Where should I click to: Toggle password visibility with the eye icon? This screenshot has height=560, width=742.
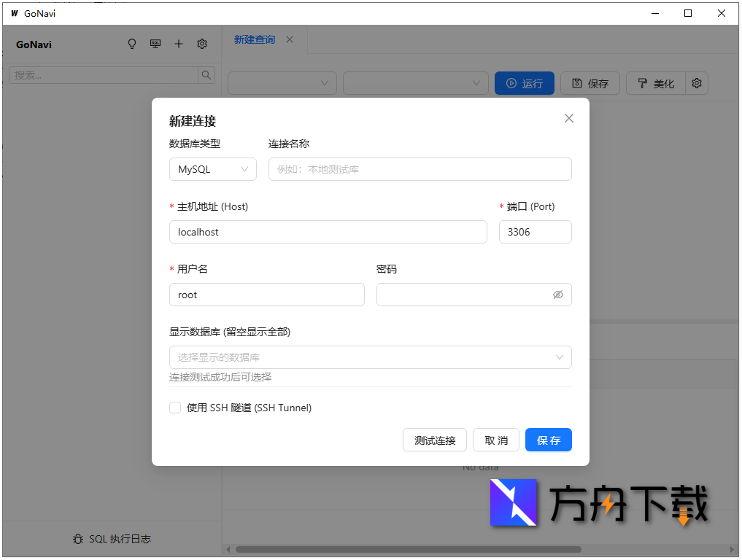click(558, 294)
